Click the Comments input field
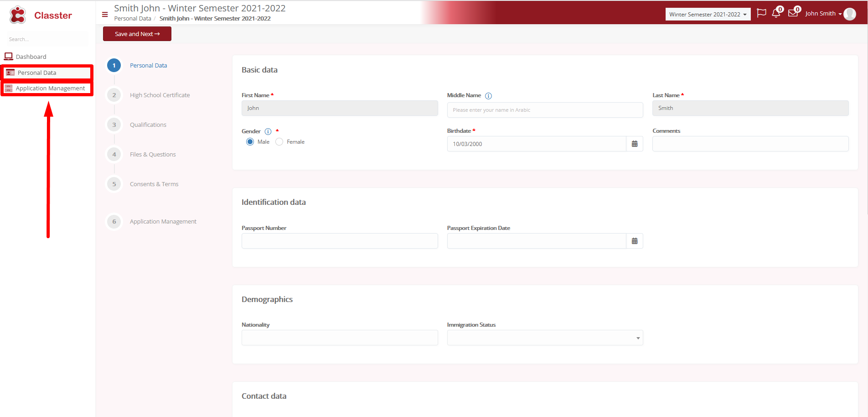This screenshot has height=417, width=868. pyautogui.click(x=750, y=144)
